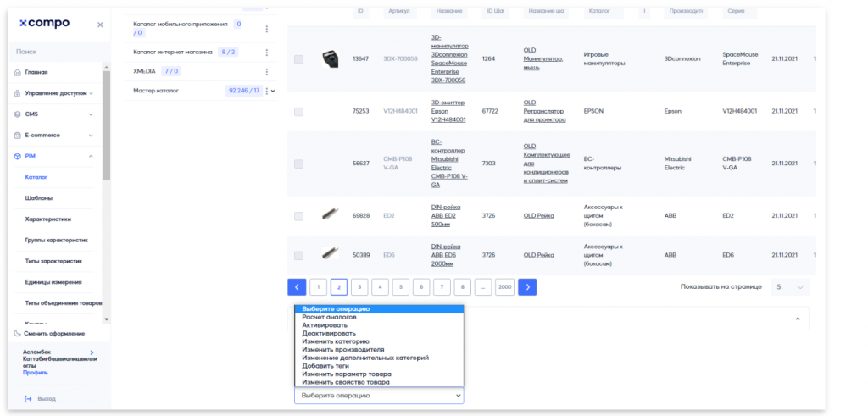This screenshot has height=416, width=868.
Task: Choose Изменить производителя operation
Action: [x=379, y=350]
